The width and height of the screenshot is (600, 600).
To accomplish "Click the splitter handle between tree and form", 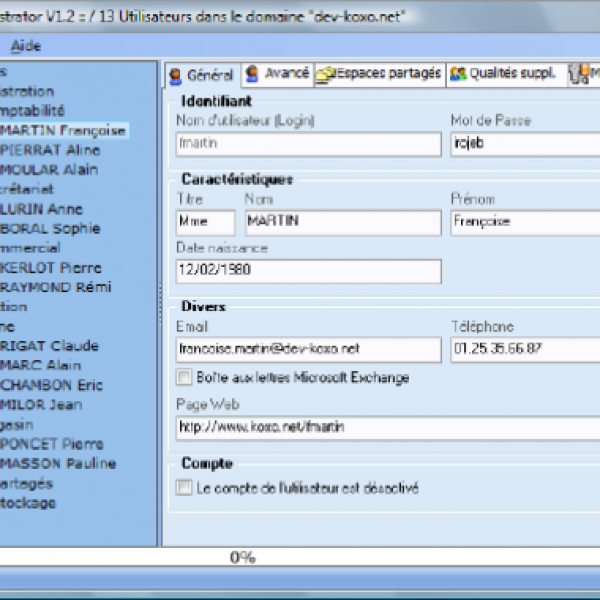I will 160,304.
